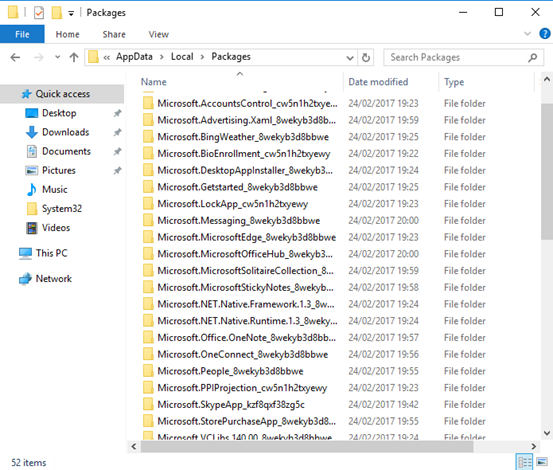Select the Microsoft.SkypeApp folder icon
The width and height of the screenshot is (553, 470).
tap(148, 404)
